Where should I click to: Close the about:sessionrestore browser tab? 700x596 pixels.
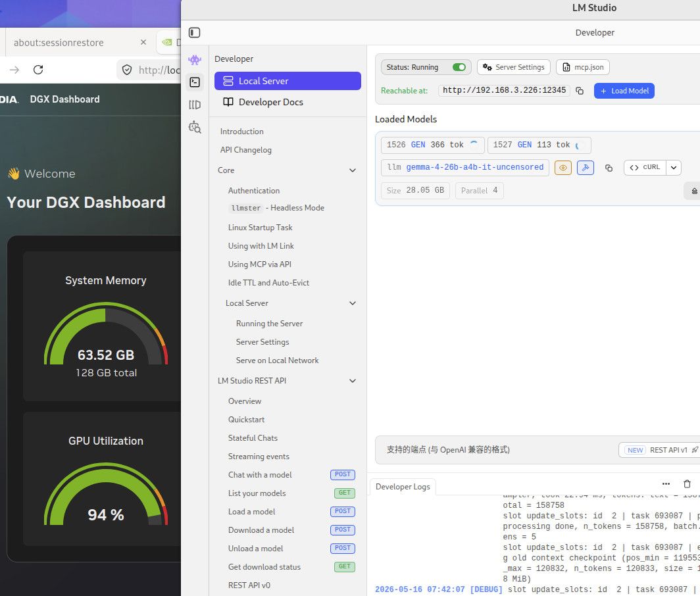pyautogui.click(x=143, y=42)
